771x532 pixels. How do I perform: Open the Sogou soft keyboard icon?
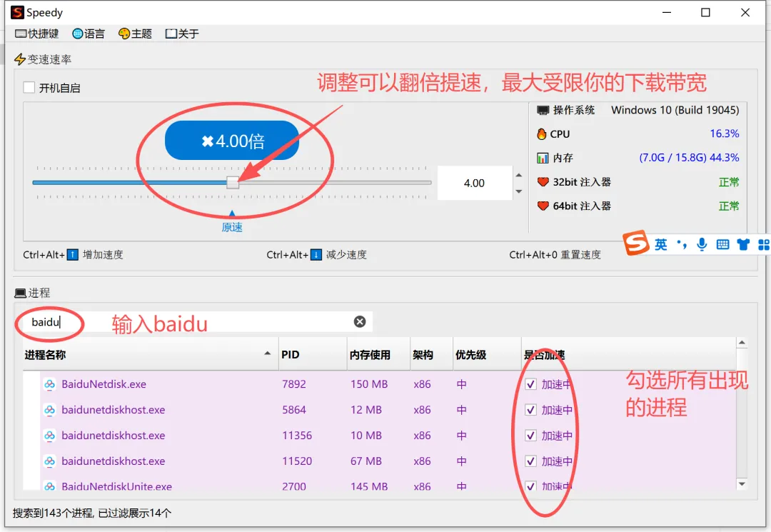pos(722,244)
